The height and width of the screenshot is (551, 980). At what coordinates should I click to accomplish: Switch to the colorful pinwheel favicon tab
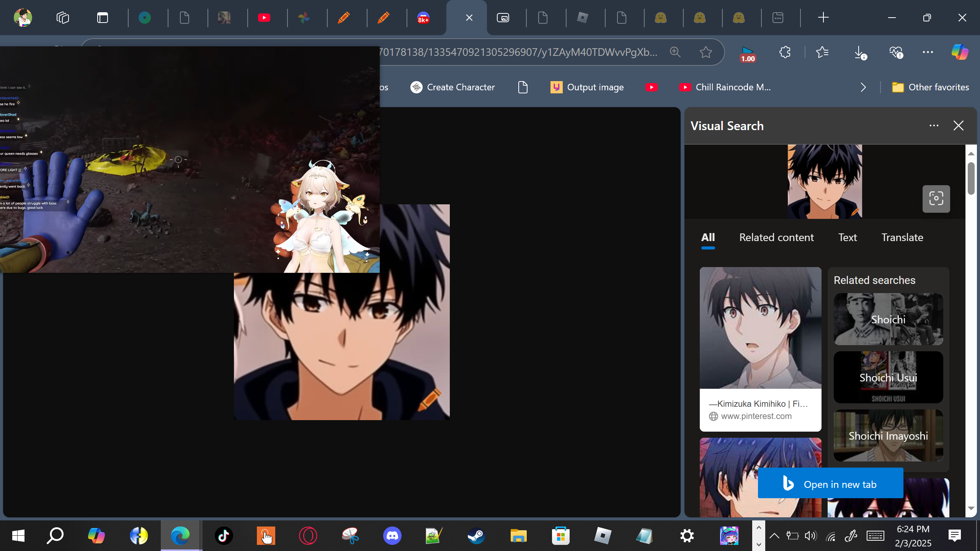304,18
